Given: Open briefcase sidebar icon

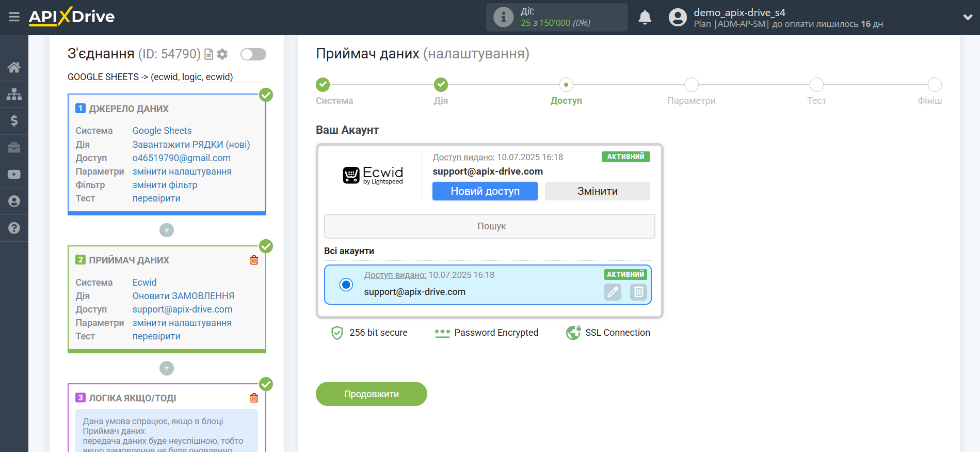Looking at the screenshot, I should click(14, 148).
